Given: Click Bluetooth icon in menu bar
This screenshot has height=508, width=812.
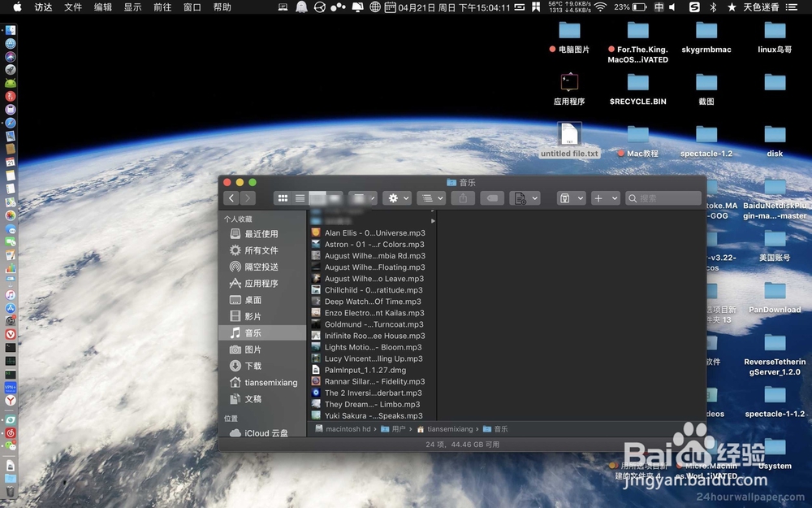Looking at the screenshot, I should (713, 7).
